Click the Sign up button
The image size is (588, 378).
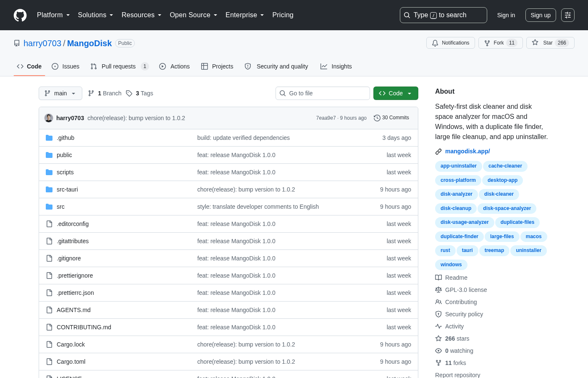[541, 15]
